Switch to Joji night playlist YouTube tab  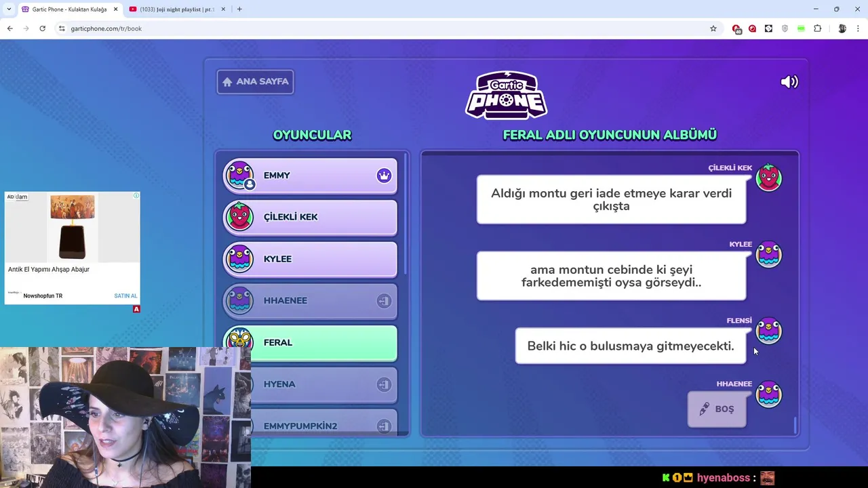click(x=176, y=9)
